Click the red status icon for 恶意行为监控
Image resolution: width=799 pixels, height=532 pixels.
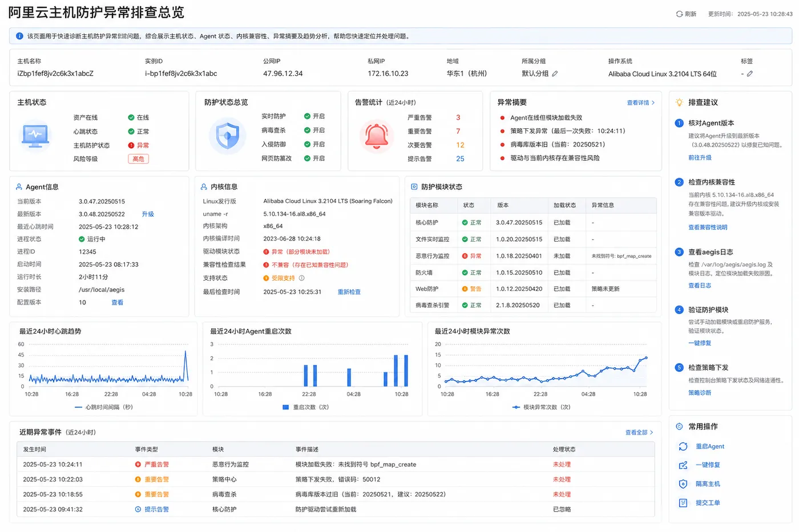point(465,256)
